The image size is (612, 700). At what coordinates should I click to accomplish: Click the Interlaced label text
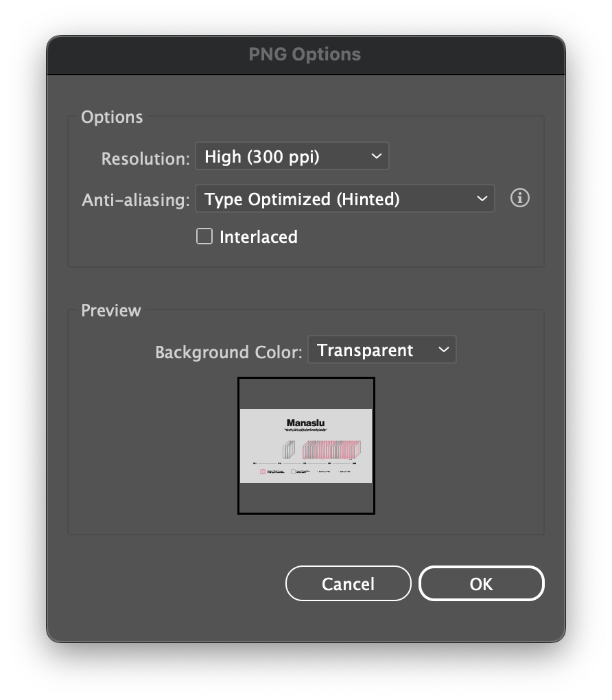[x=258, y=237]
